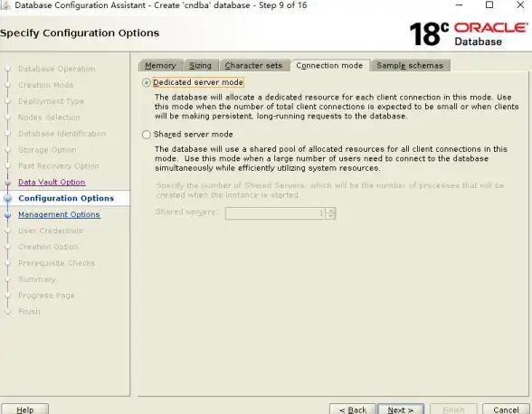Viewport: 532px width, 414px height.
Task: Select Shared server mode radio button
Action: (147, 135)
